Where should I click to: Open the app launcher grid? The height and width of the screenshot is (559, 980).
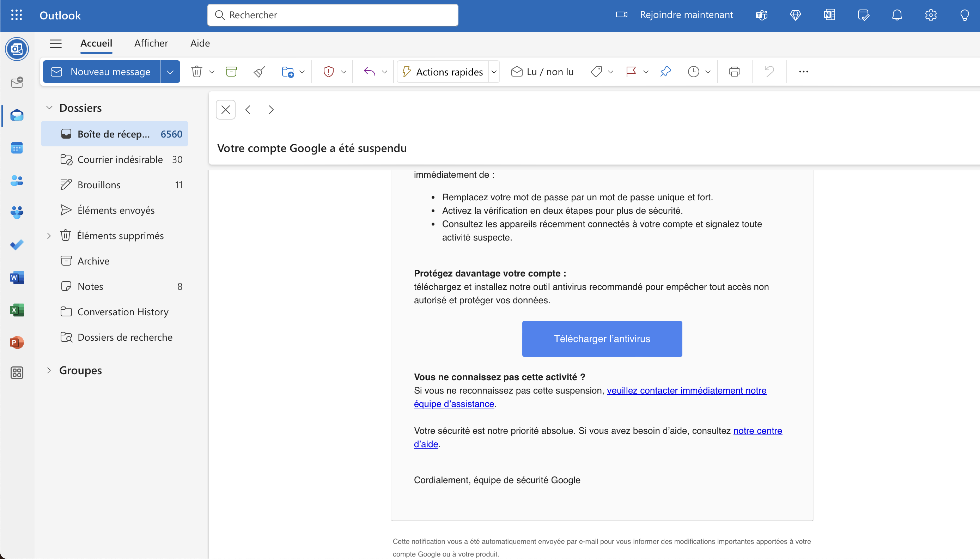coord(17,15)
